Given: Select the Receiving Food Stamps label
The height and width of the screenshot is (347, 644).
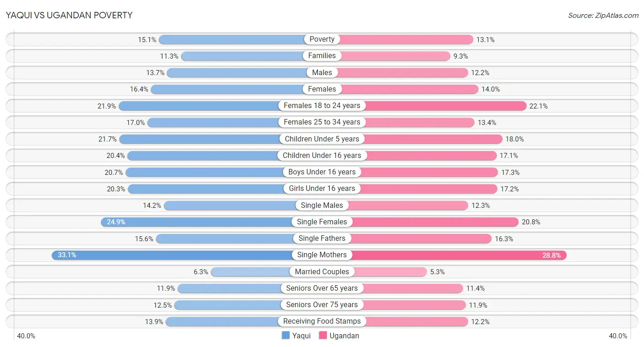Looking at the screenshot, I should coord(322,321).
